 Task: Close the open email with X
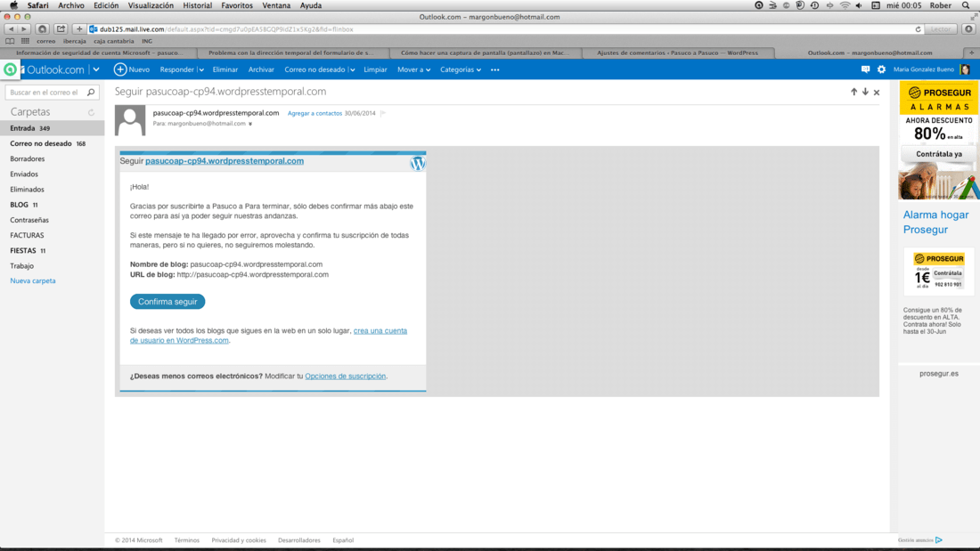click(x=877, y=93)
